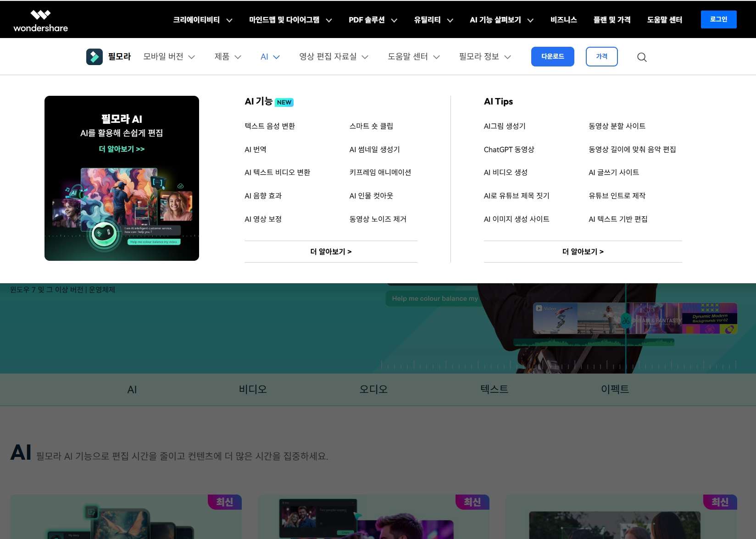This screenshot has height=539, width=756.
Task: Click 더 알아보기 under AI 기능
Action: point(331,252)
